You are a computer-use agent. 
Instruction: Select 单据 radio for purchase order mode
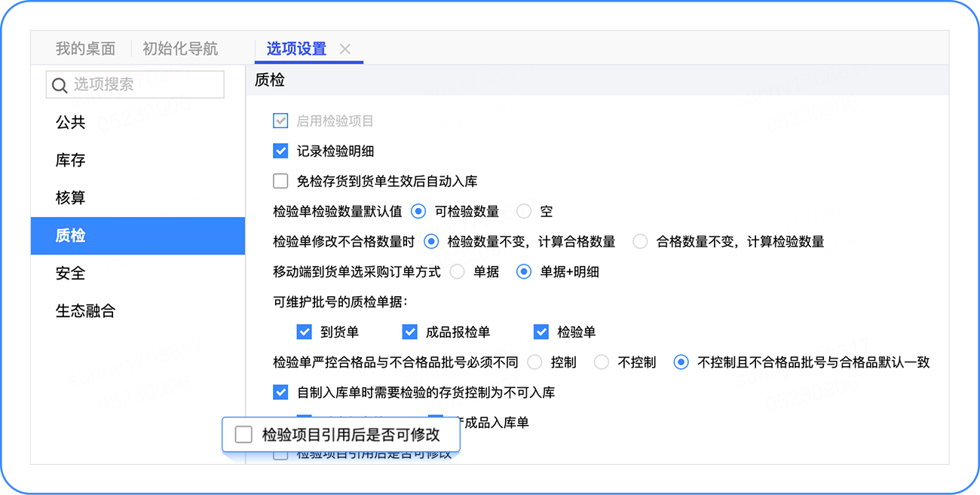click(x=457, y=272)
